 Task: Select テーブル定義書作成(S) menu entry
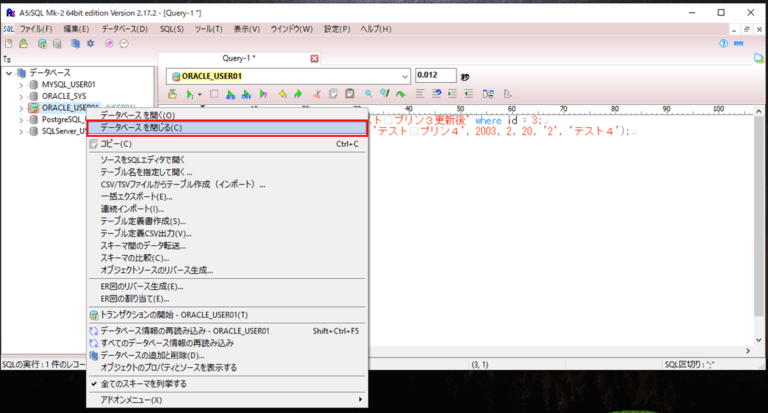pyautogui.click(x=143, y=221)
